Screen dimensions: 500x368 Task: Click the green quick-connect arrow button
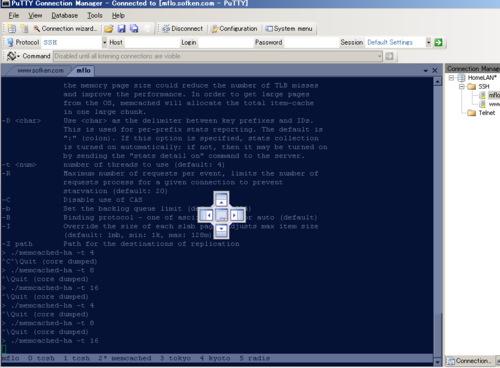tap(438, 42)
